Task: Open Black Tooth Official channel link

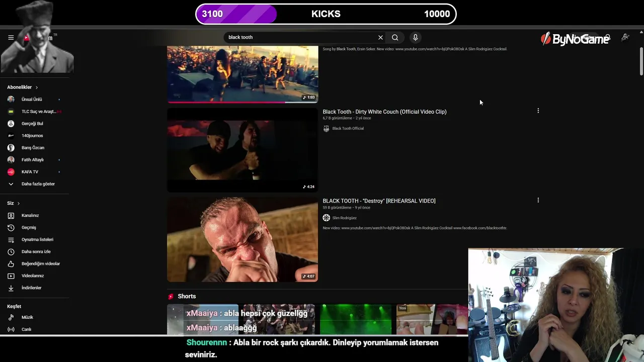Action: point(348,129)
